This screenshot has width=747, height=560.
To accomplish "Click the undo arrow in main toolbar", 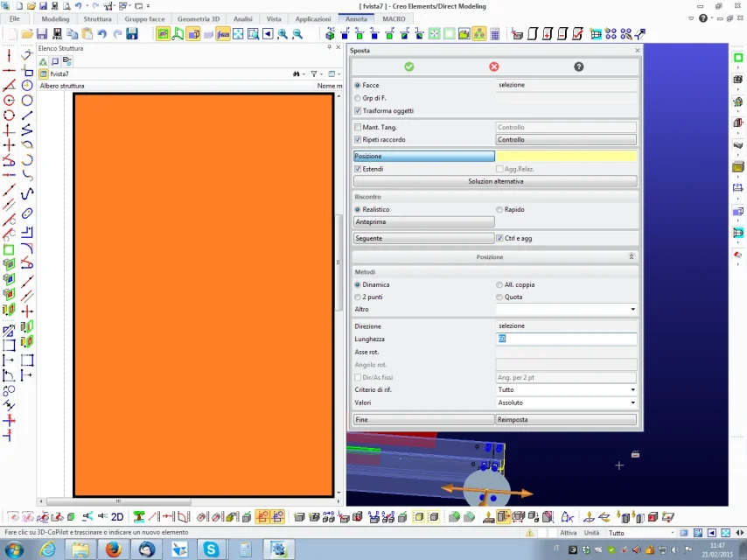I will click(101, 34).
